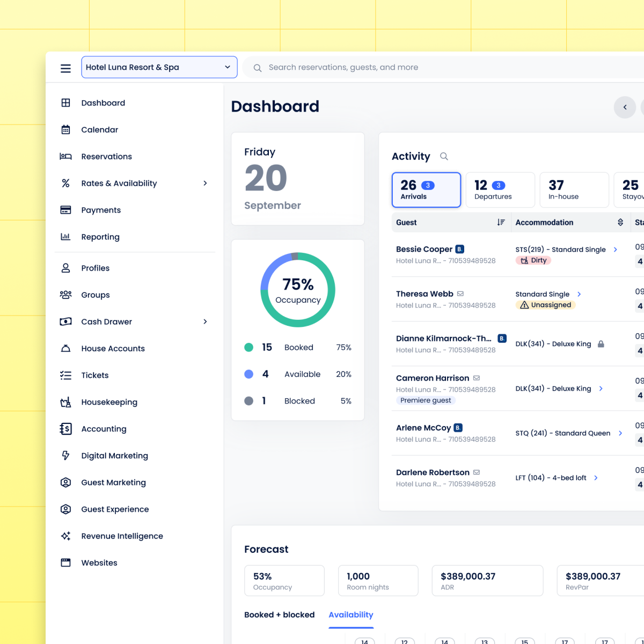Sort the Accommodation column with its arrows
Image resolution: width=644 pixels, height=644 pixels.
[x=620, y=222]
